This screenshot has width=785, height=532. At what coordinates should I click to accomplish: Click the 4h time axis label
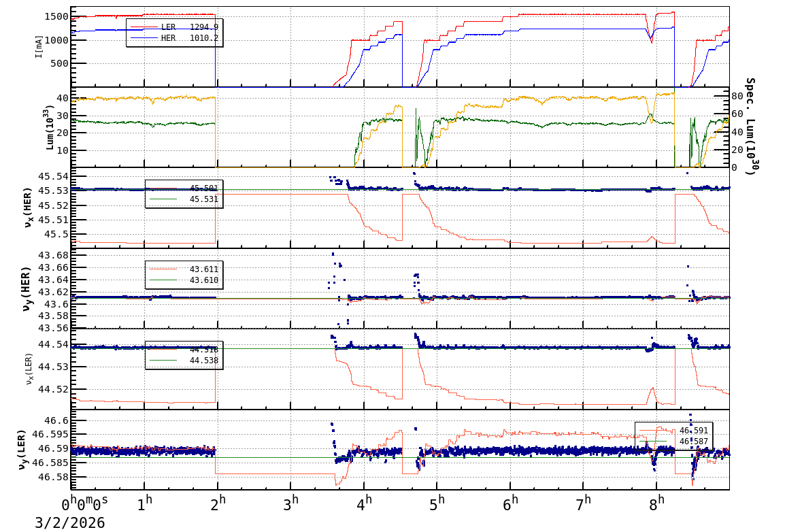[364, 503]
